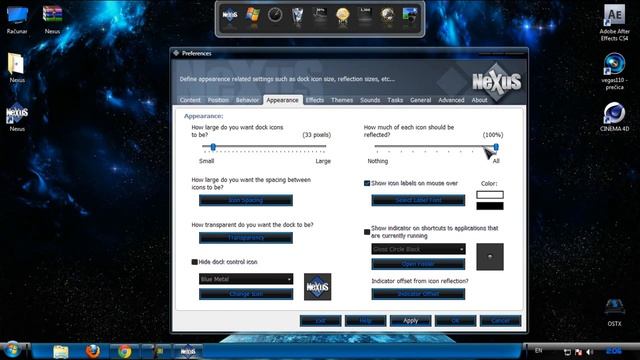Click the icon reflection amount slider handle
Image resolution: width=640 pixels, height=360 pixels.
(x=496, y=147)
